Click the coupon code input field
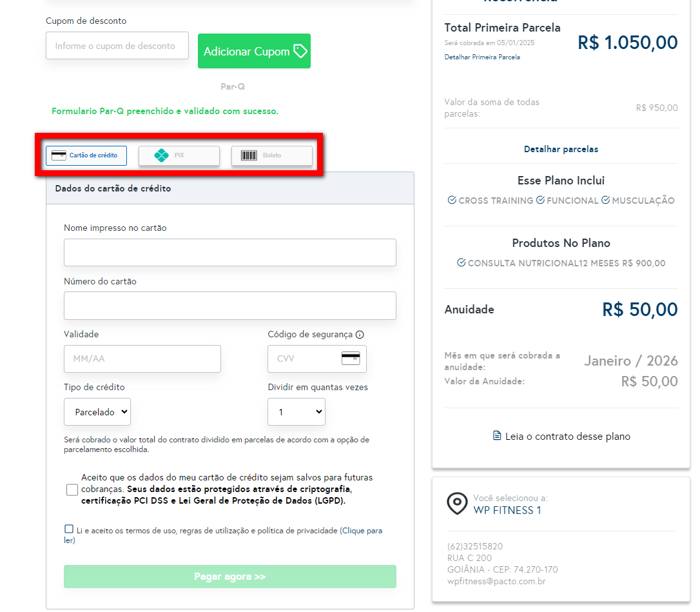The height and width of the screenshot is (612, 700). click(x=117, y=46)
